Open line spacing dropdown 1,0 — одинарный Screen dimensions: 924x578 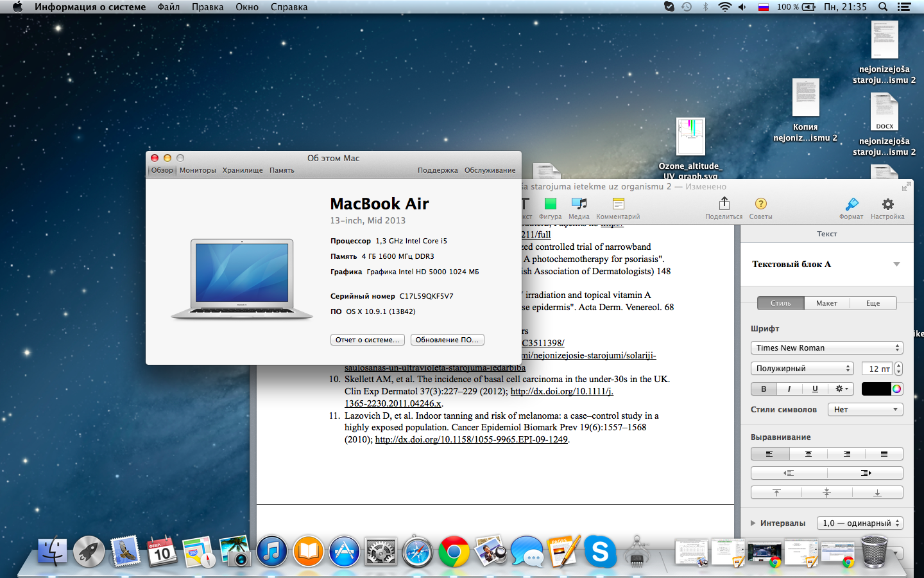click(x=860, y=523)
